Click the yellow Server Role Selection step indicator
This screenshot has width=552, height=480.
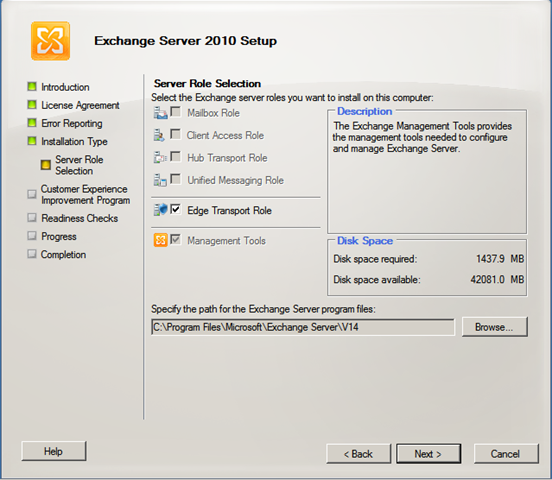pos(46,165)
